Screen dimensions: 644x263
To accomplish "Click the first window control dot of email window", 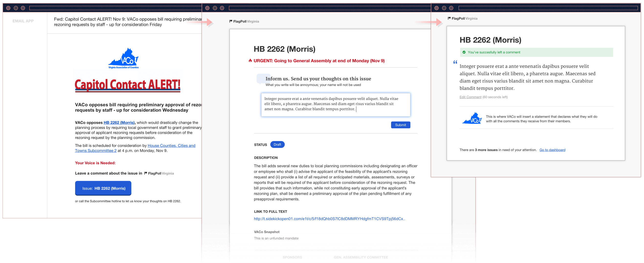I will 8,8.
